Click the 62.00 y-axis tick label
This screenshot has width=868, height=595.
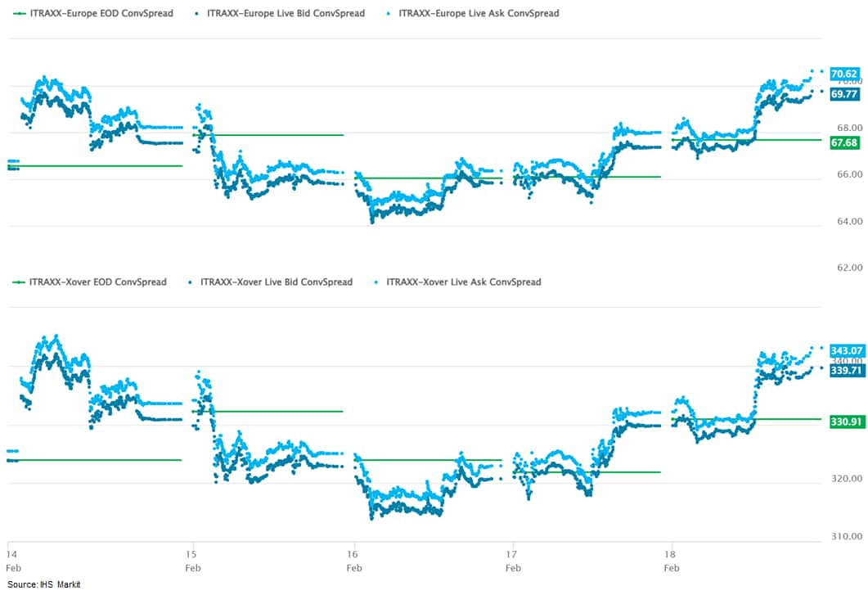coord(848,268)
